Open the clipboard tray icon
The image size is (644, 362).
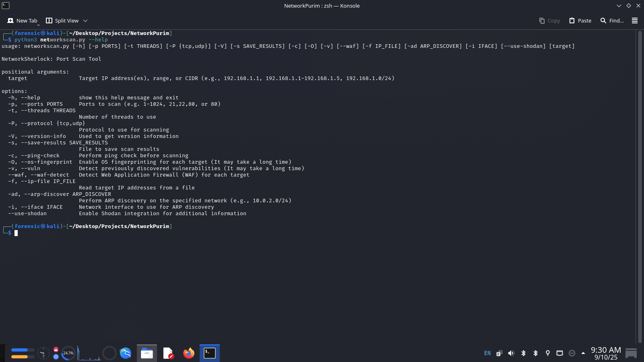tap(499, 353)
